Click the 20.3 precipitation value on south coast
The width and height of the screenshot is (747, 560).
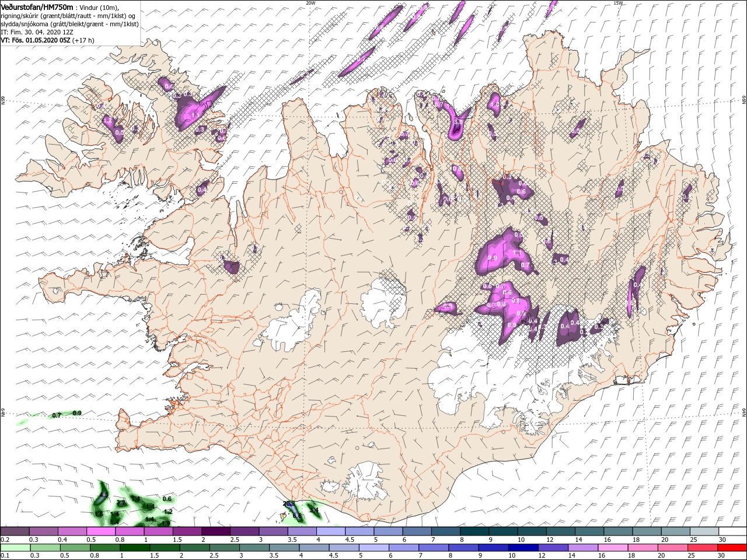288,503
